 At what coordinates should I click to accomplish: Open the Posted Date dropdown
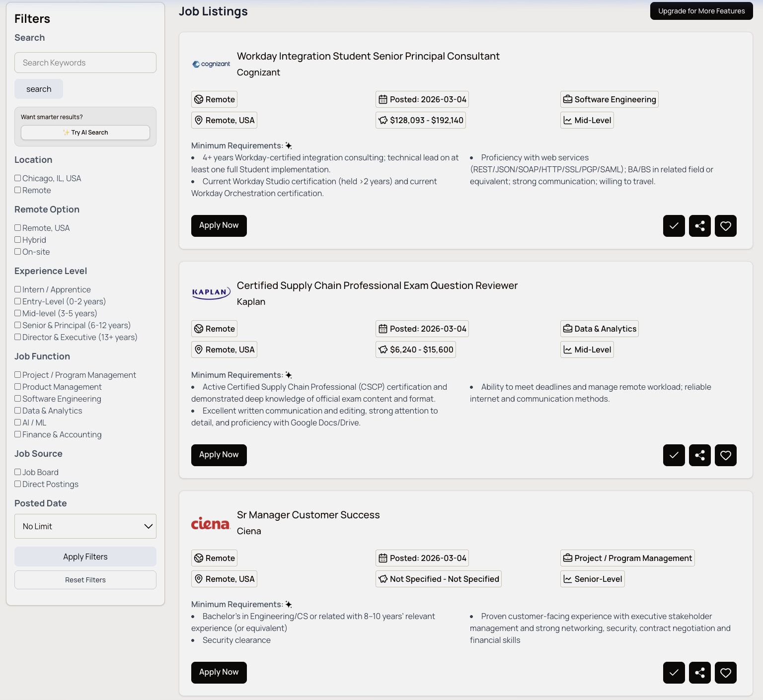coord(85,526)
